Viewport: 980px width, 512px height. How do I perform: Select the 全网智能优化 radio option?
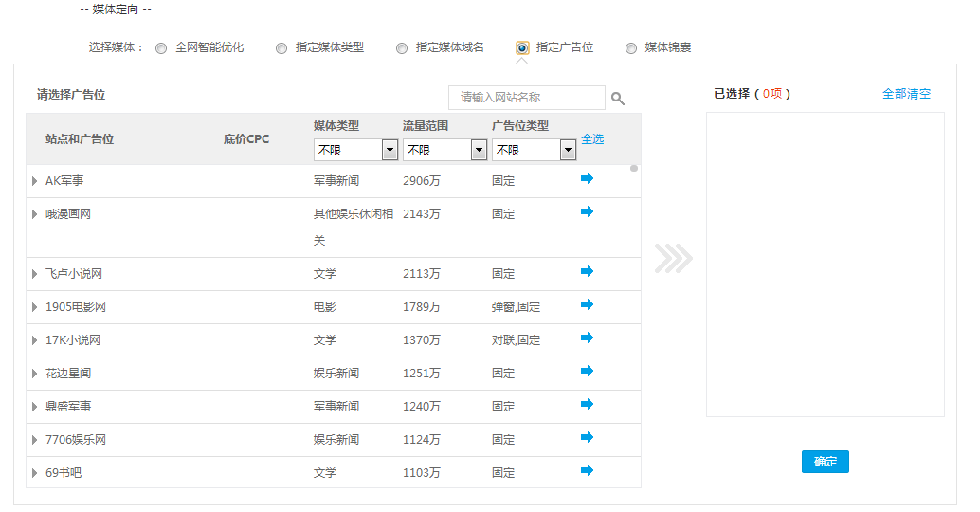[x=161, y=48]
